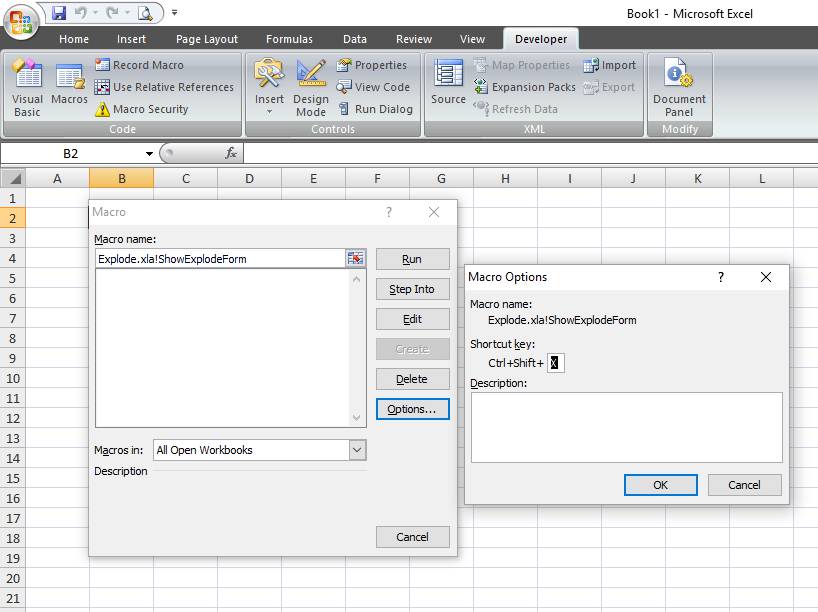Click the Options... button
This screenshot has width=818, height=612.
[412, 409]
